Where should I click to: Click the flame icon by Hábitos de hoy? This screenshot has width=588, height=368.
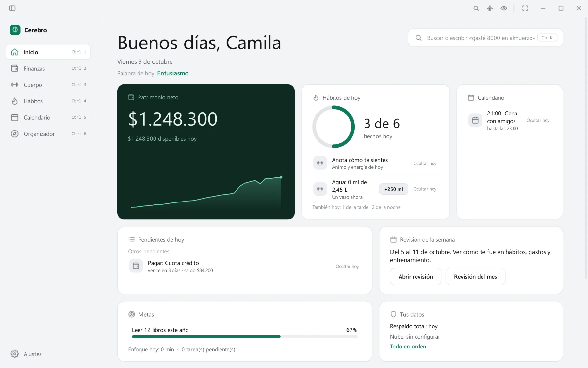(316, 98)
